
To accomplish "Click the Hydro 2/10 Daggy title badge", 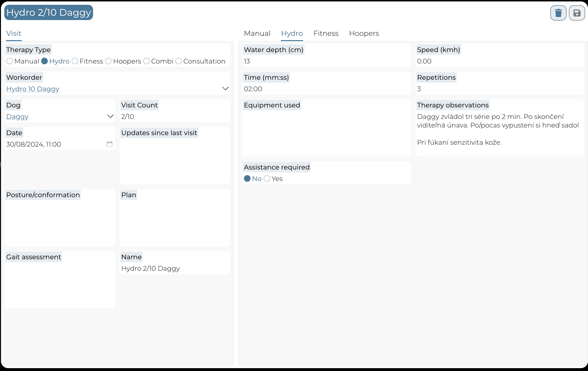I will click(49, 12).
